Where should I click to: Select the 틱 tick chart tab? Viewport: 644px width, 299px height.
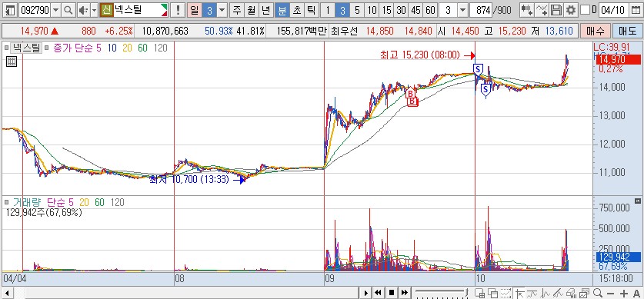312,10
